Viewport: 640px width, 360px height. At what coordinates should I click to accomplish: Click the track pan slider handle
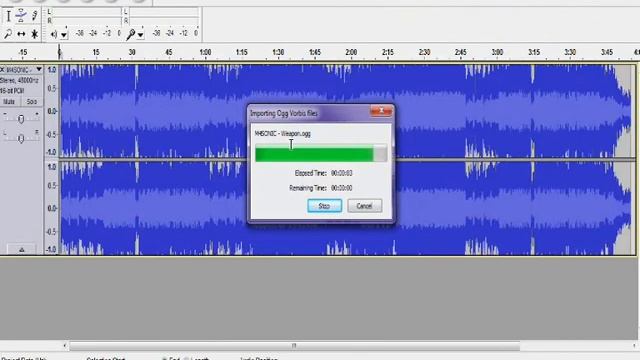click(21, 138)
